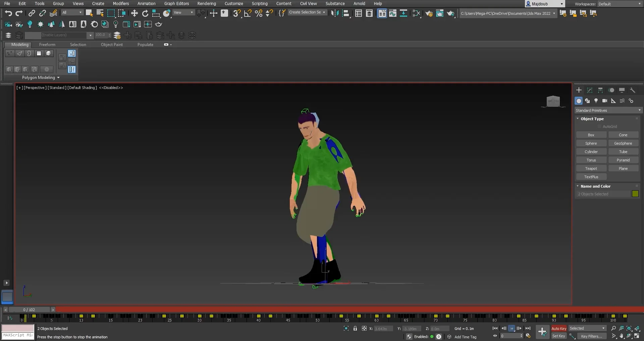Collapse the Name and Color rollout
Viewport: 644px width, 341px height.
578,186
